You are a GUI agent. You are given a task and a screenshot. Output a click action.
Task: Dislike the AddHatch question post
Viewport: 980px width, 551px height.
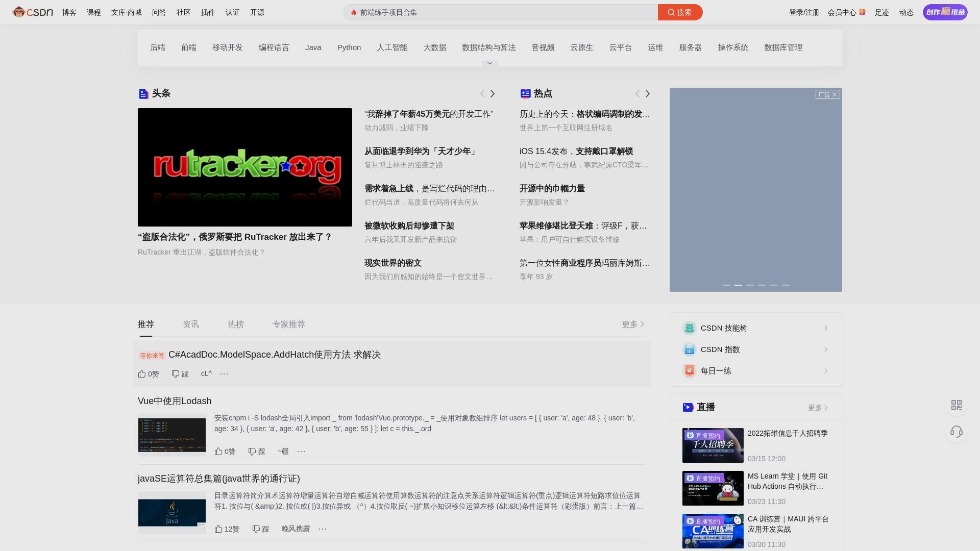pyautogui.click(x=180, y=374)
